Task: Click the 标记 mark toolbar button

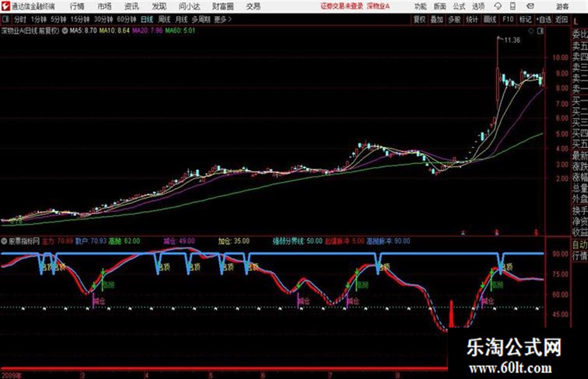Action: pyautogui.click(x=525, y=19)
